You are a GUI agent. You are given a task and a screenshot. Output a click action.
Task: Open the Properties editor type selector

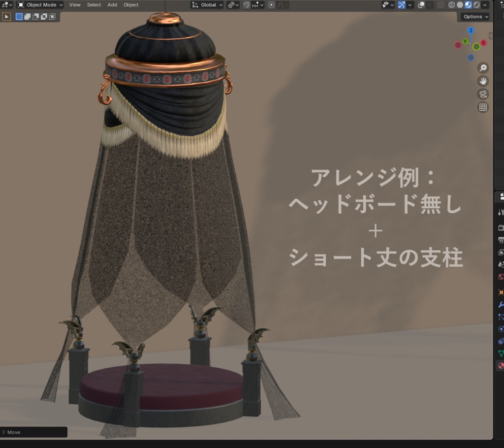[x=501, y=197]
